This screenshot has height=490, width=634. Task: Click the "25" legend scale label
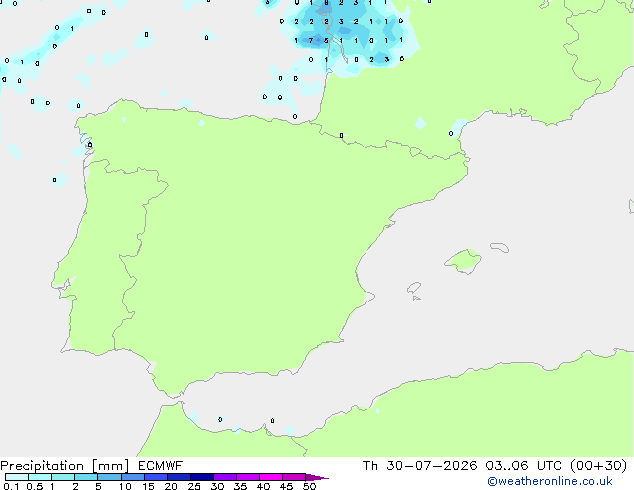tap(194, 486)
